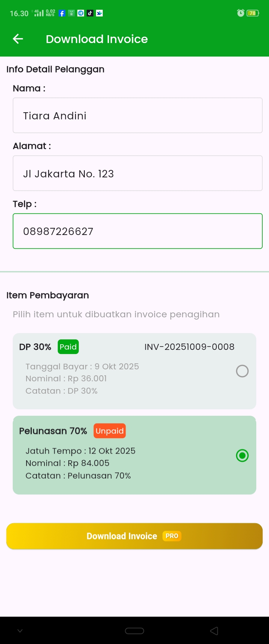Focus the Telp phone number field
269x644 pixels.
137,231
